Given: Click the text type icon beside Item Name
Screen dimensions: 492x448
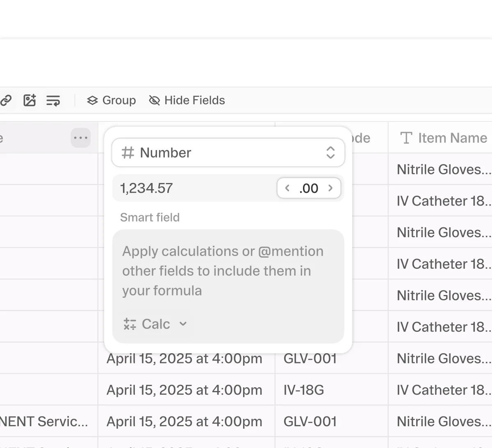Looking at the screenshot, I should coord(406,138).
